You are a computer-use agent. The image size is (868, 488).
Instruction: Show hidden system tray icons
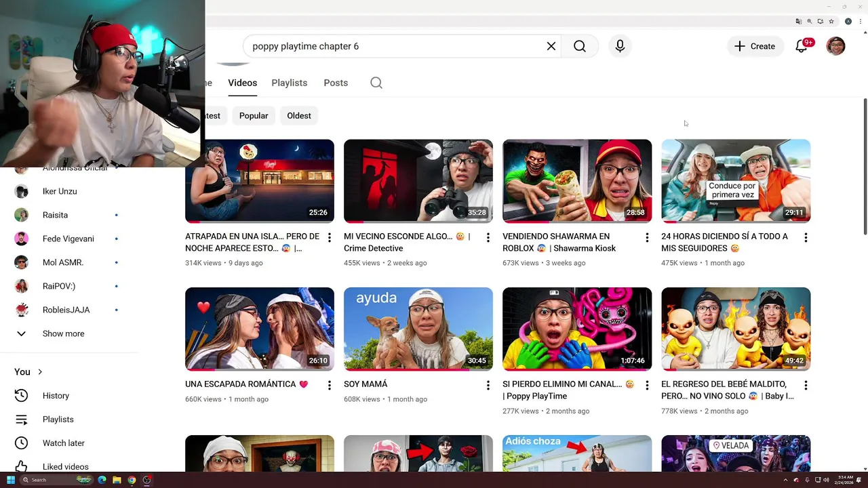786,480
